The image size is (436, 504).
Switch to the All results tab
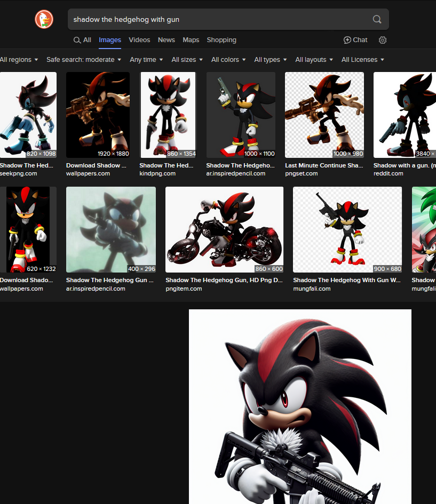click(82, 40)
